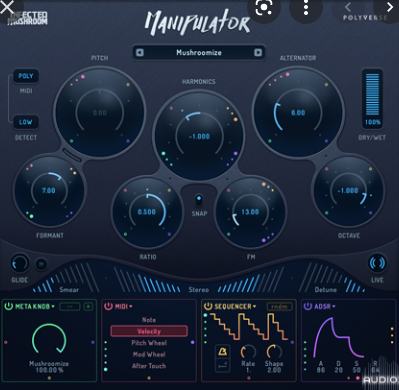Click the Live mode icon
The width and height of the screenshot is (399, 390).
[377, 264]
